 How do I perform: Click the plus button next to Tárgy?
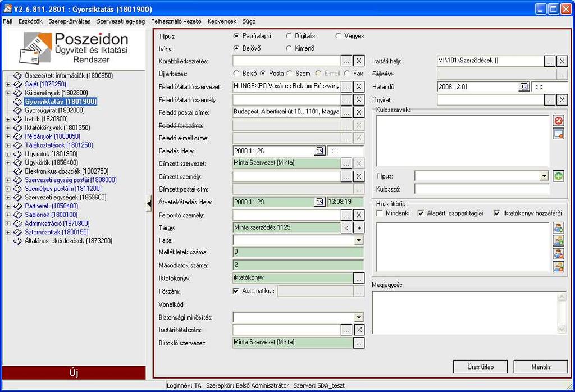pyautogui.click(x=359, y=227)
